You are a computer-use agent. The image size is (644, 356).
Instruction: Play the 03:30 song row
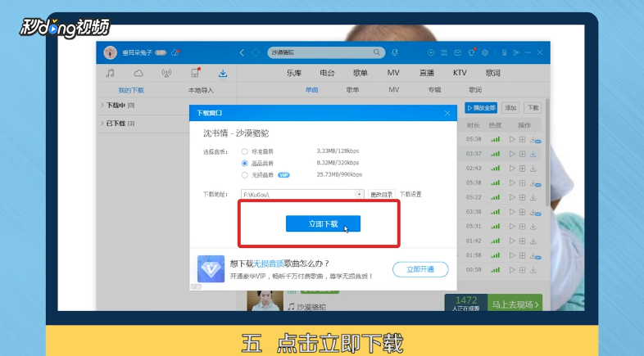tap(512, 212)
